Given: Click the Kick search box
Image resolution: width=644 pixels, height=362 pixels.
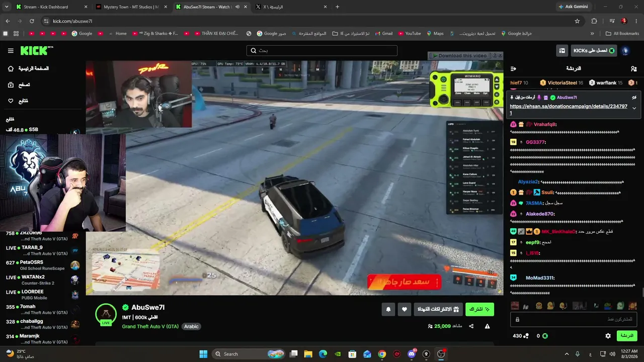Looking at the screenshot, I should [x=322, y=51].
